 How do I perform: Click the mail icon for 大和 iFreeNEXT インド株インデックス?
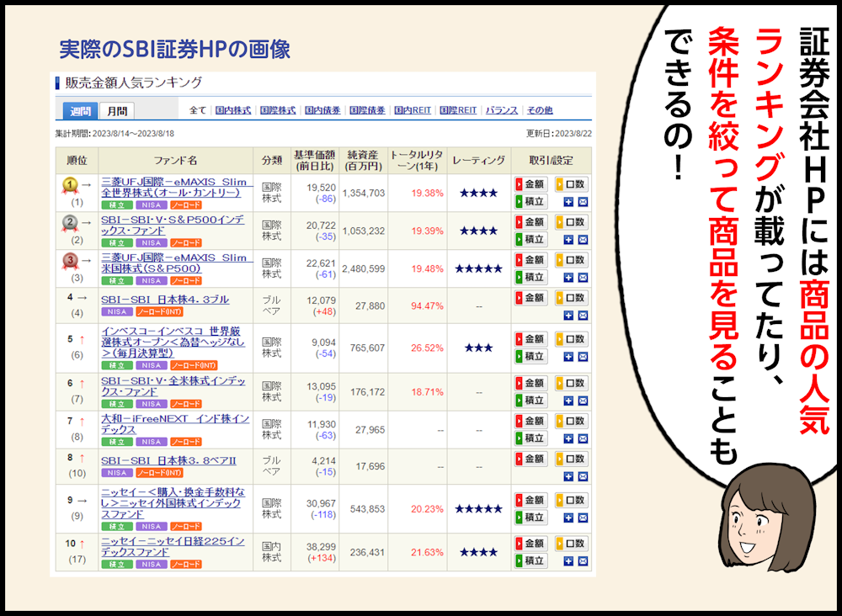click(583, 438)
